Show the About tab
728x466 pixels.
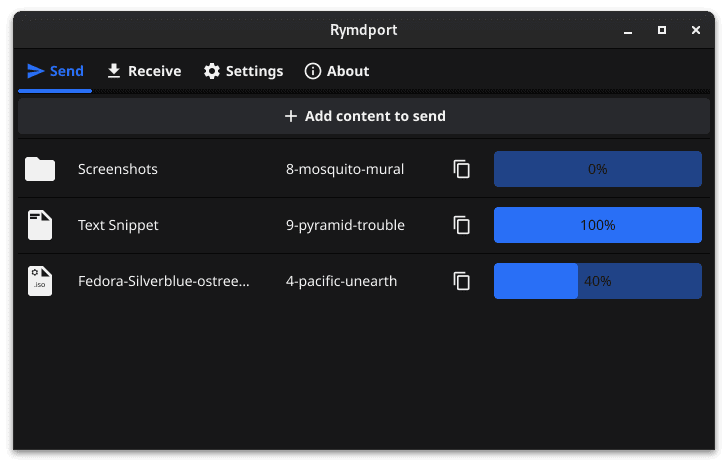click(x=336, y=71)
